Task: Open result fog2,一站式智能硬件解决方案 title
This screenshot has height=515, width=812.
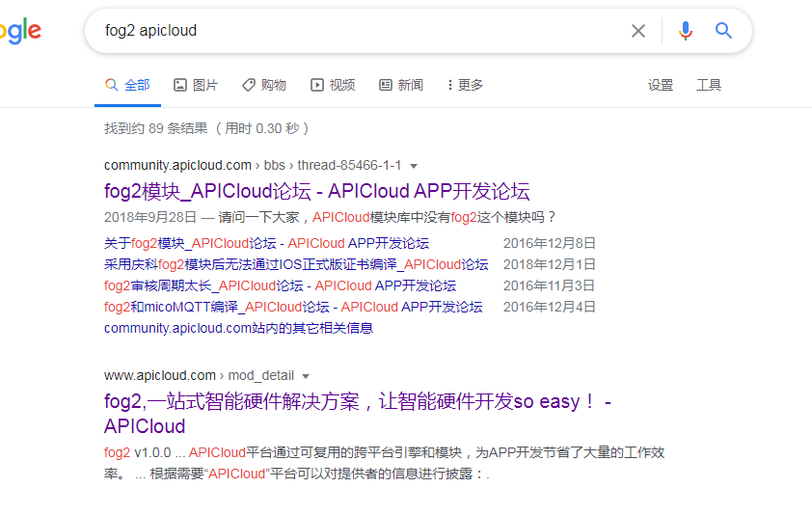Action: coord(358,414)
